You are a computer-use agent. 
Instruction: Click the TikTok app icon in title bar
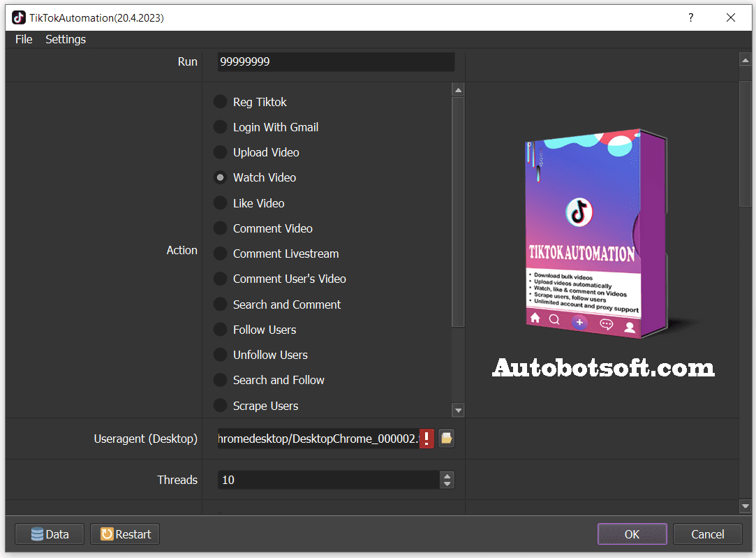pyautogui.click(x=19, y=18)
